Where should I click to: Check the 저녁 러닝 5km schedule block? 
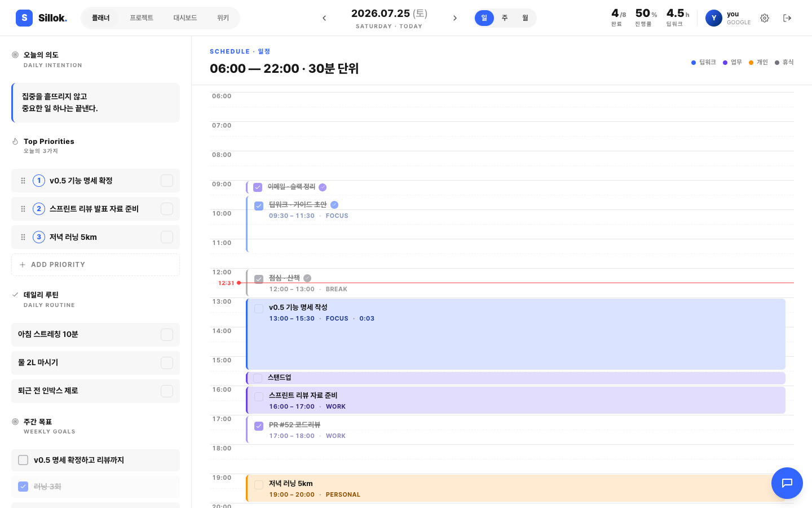259,485
